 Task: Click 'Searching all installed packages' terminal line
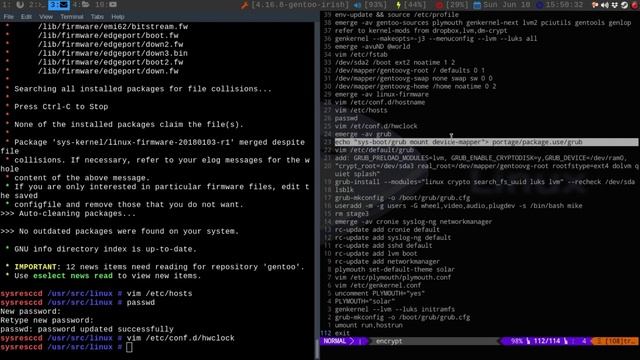coord(142,89)
